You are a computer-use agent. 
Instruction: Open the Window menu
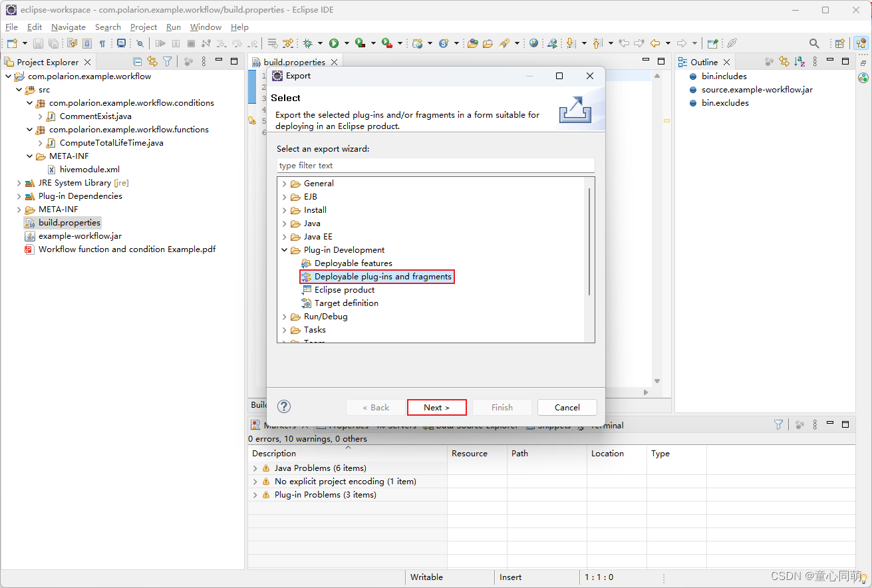click(x=206, y=27)
